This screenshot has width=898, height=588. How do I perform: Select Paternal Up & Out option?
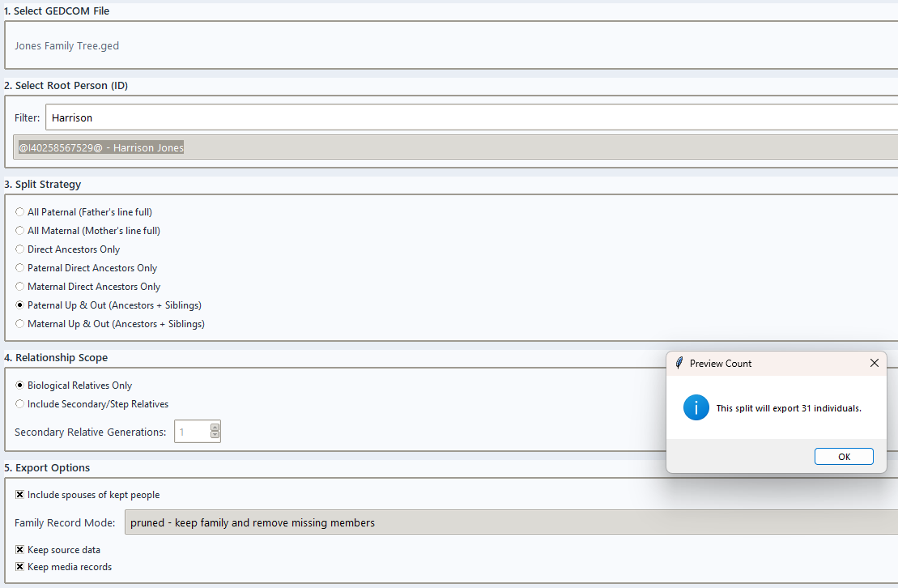pyautogui.click(x=20, y=305)
